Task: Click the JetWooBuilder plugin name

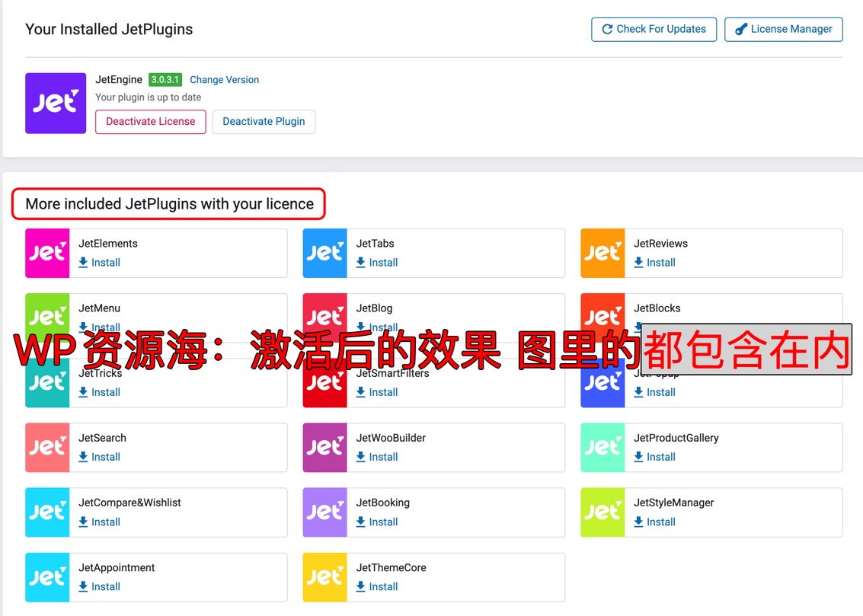Action: click(391, 439)
